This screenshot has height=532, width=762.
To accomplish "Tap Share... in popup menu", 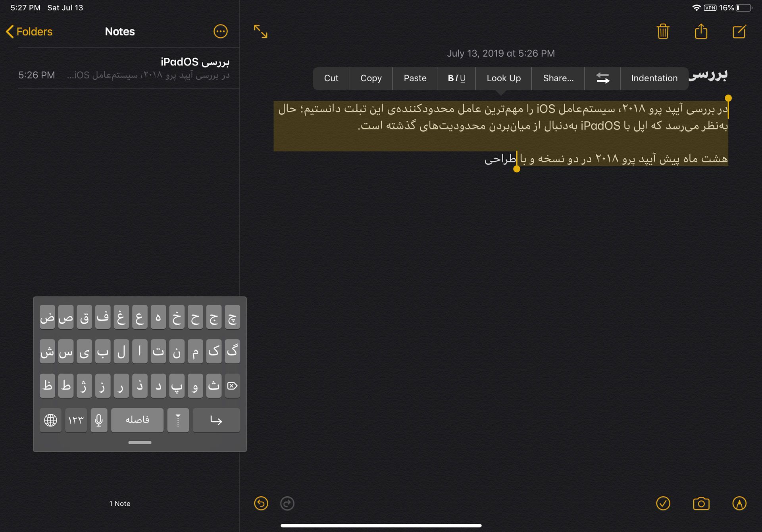I will [558, 78].
